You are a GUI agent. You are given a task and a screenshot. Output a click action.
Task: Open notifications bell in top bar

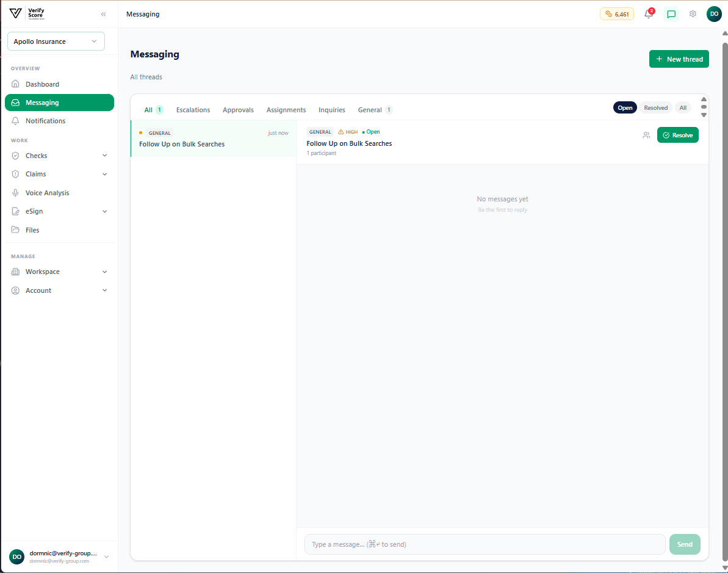pos(649,14)
